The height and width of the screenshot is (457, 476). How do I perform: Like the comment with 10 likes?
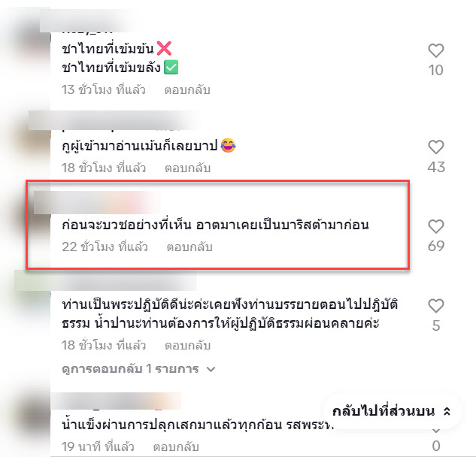436,50
